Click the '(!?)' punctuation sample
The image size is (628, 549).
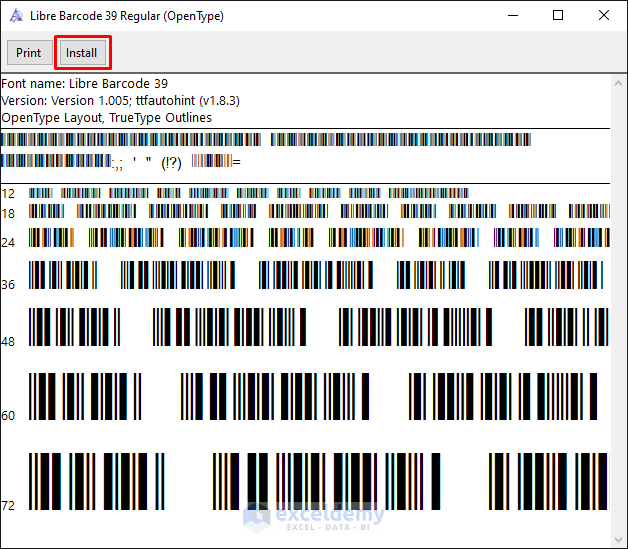click(171, 163)
